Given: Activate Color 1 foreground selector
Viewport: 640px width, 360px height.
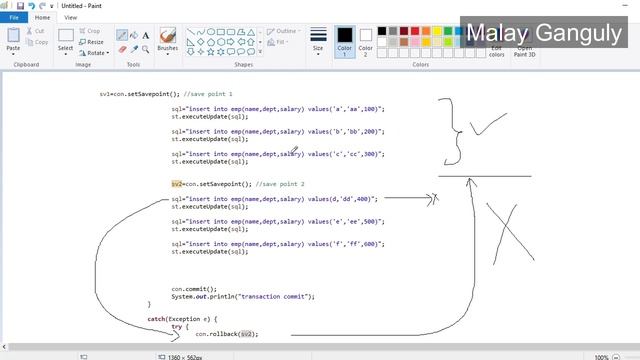Looking at the screenshot, I should coord(345,42).
